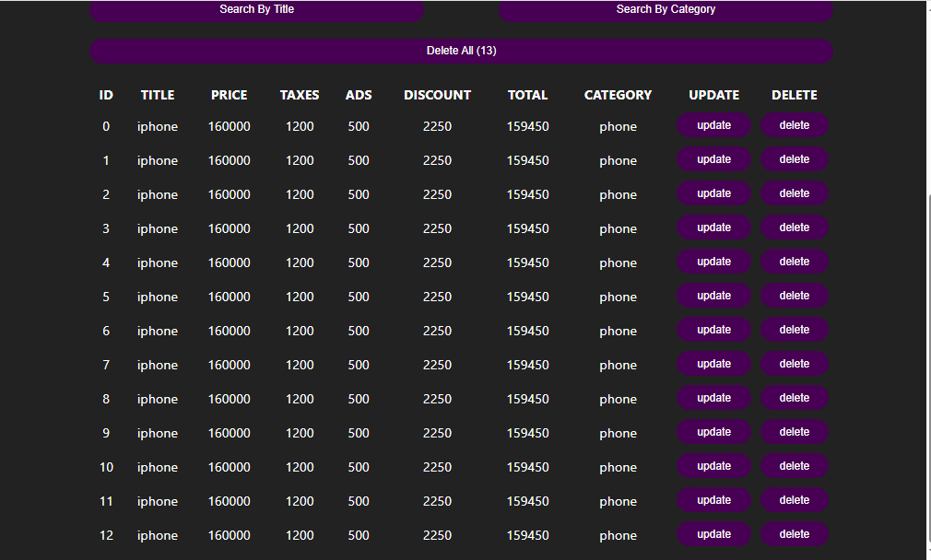Click the UPDATE column header

point(713,95)
